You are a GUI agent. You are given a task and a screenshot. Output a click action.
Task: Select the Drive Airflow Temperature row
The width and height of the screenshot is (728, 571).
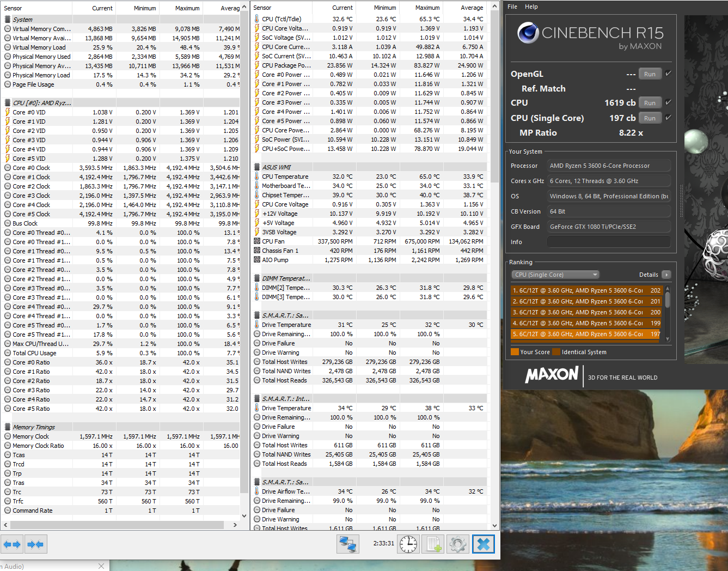(369, 491)
